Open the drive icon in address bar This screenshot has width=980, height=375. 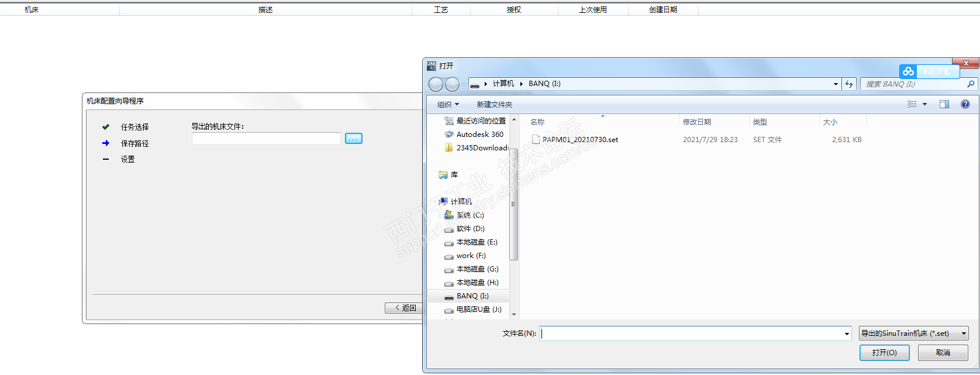click(475, 84)
